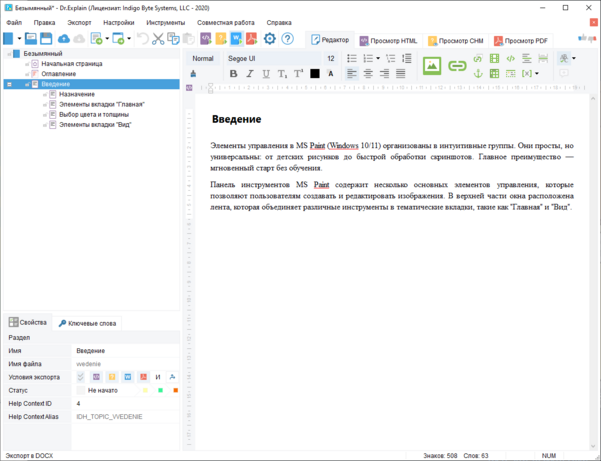Toggle bold text formatting
601x461 pixels.
(234, 74)
